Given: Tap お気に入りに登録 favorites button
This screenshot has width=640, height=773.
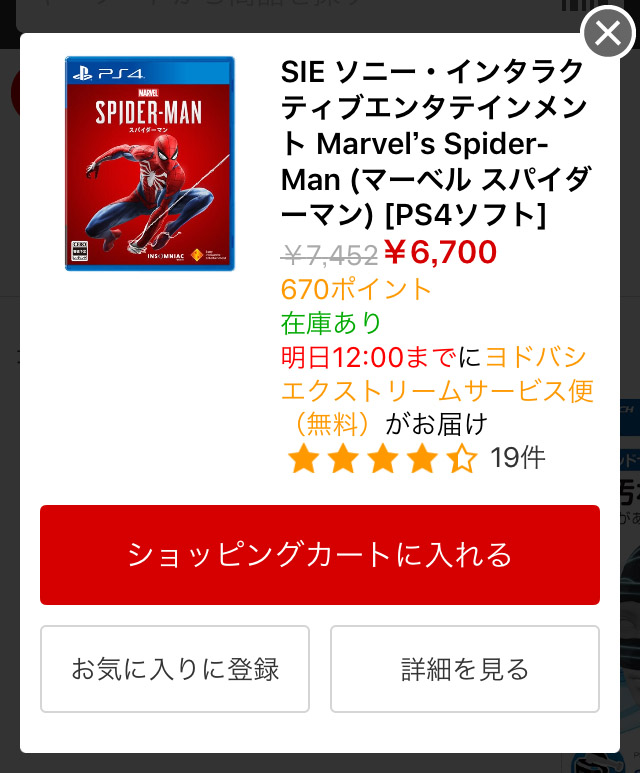Looking at the screenshot, I should (175, 669).
